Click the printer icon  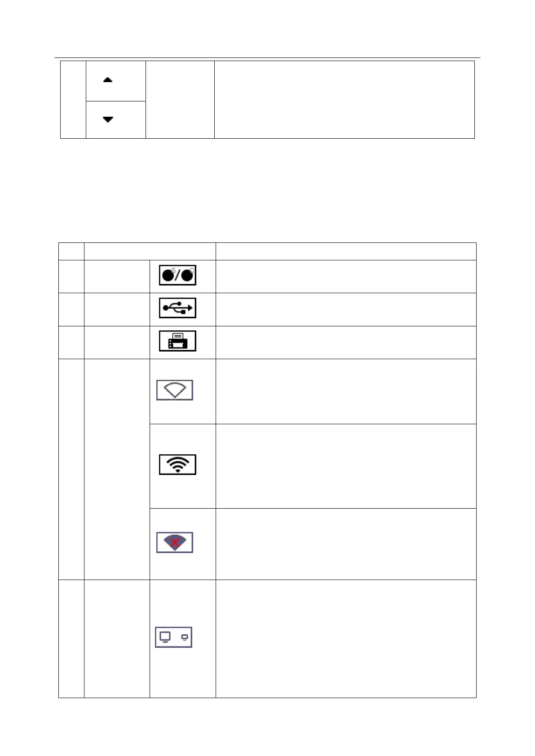(x=177, y=341)
